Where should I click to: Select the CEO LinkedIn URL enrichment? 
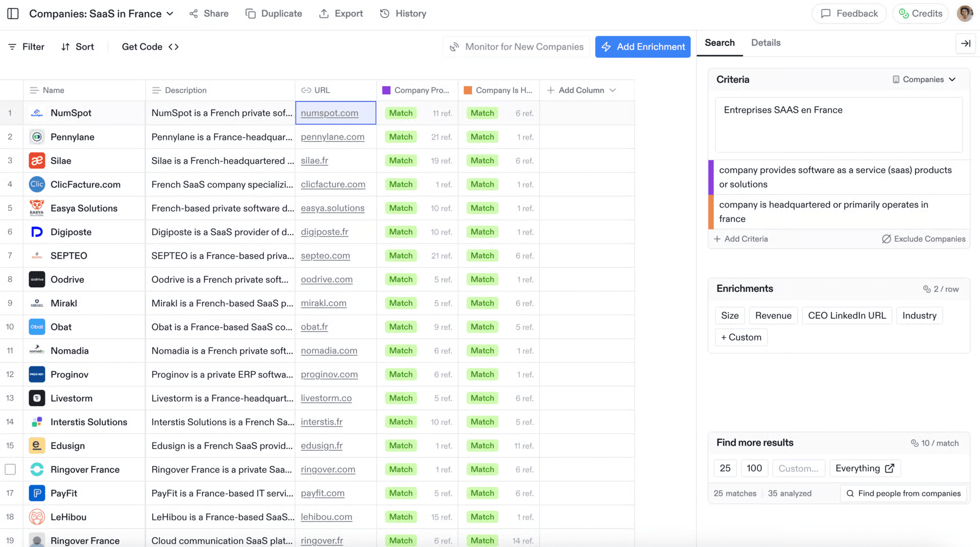point(847,316)
